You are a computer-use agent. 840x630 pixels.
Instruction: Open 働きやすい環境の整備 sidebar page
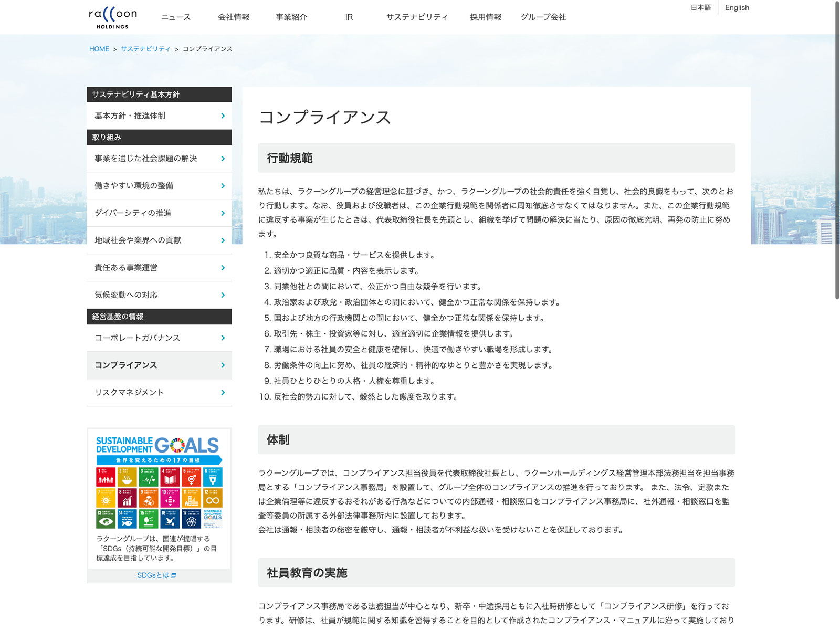click(x=134, y=186)
